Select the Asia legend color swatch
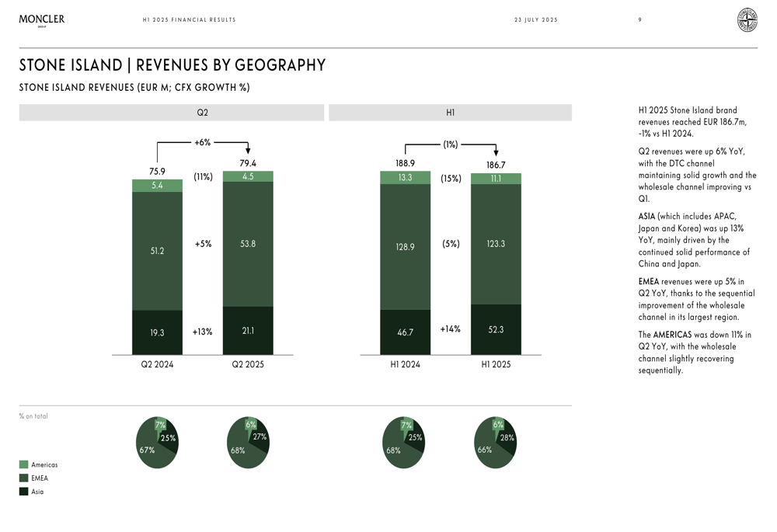Image resolution: width=777 pixels, height=532 pixels. coord(23,492)
